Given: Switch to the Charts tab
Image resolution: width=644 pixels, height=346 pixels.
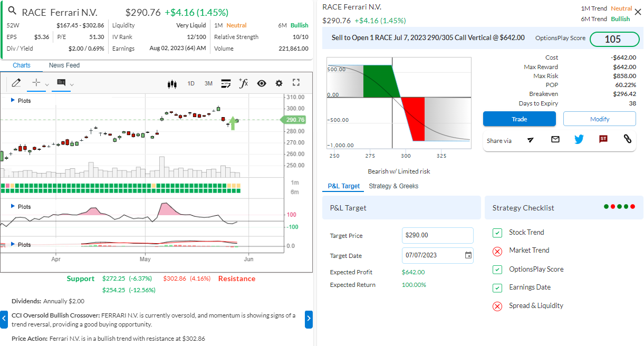Looking at the screenshot, I should (x=22, y=65).
